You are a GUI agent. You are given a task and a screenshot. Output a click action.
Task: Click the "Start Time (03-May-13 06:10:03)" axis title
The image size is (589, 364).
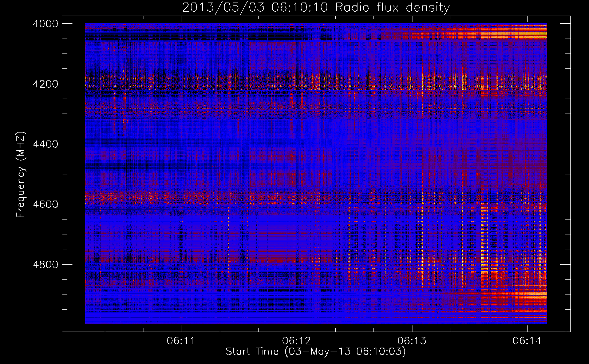pyautogui.click(x=316, y=352)
